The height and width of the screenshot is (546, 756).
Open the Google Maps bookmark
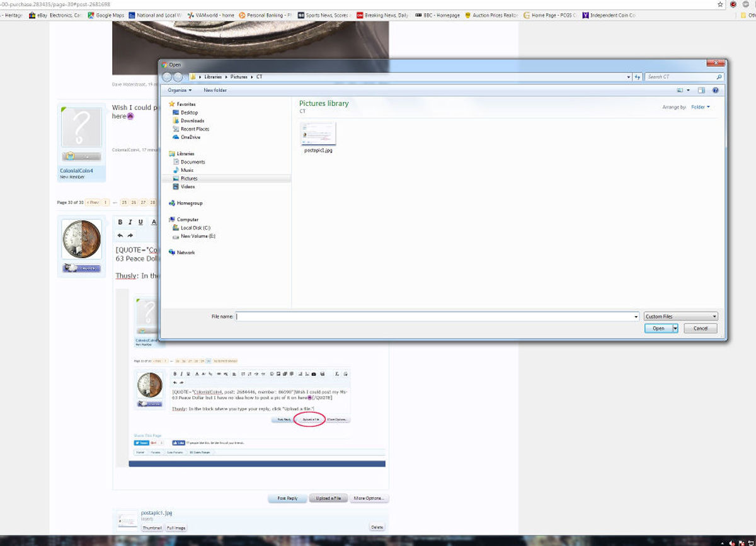click(106, 15)
